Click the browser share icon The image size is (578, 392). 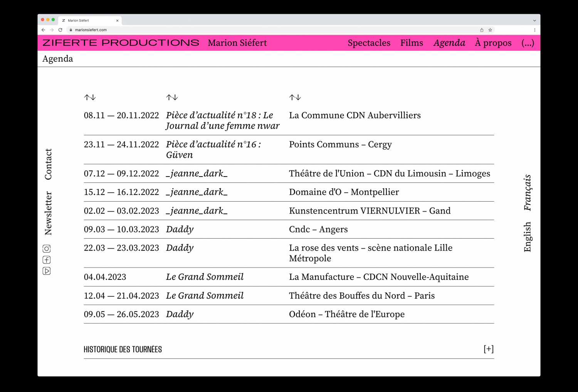click(482, 30)
